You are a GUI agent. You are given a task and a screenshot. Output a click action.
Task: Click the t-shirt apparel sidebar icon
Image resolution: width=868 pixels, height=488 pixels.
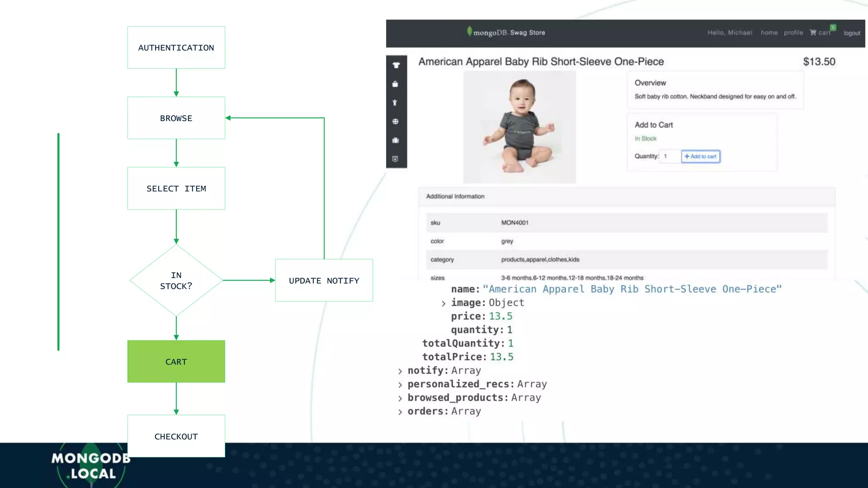tap(396, 65)
